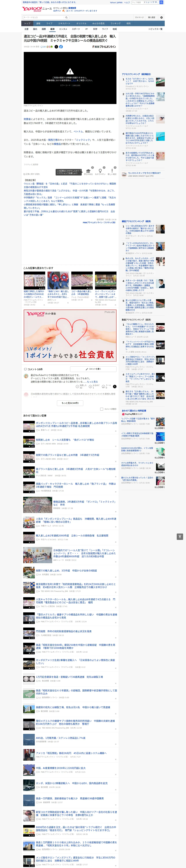The image size is (186, 868).
Task: Click the video error warning triangle
Action: (70, 71)
